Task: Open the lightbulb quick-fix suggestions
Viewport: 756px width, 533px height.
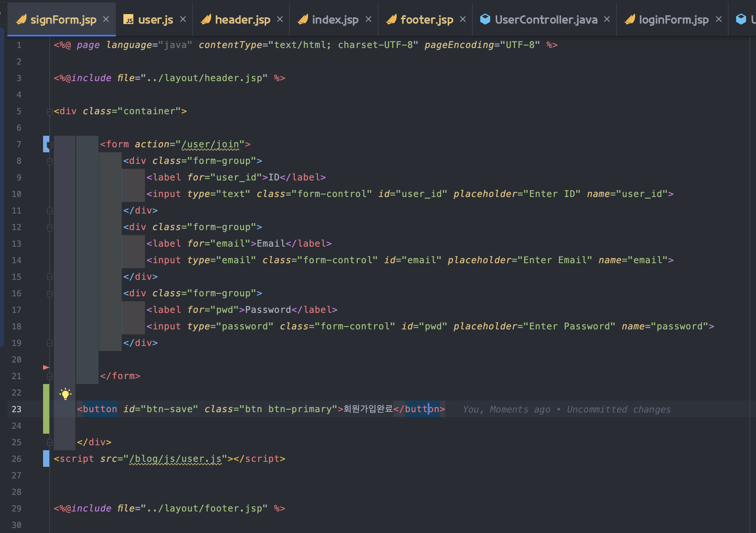Action: (65, 393)
